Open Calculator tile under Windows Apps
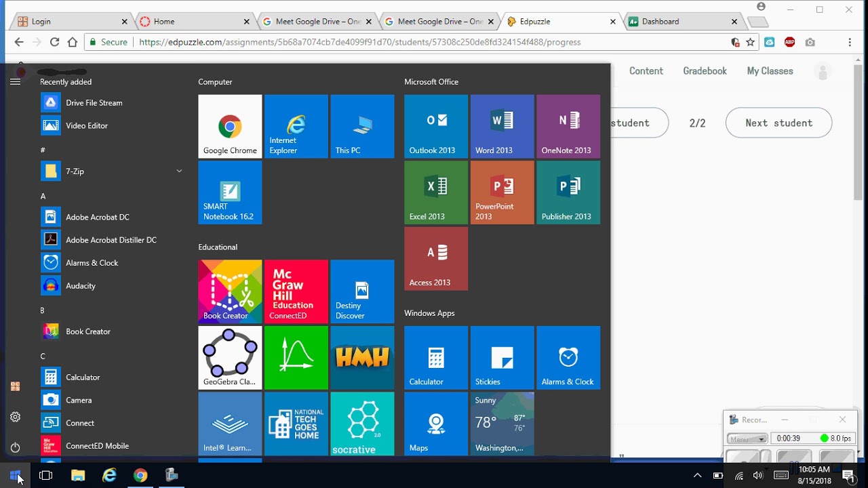This screenshot has height=488, width=868. click(436, 358)
